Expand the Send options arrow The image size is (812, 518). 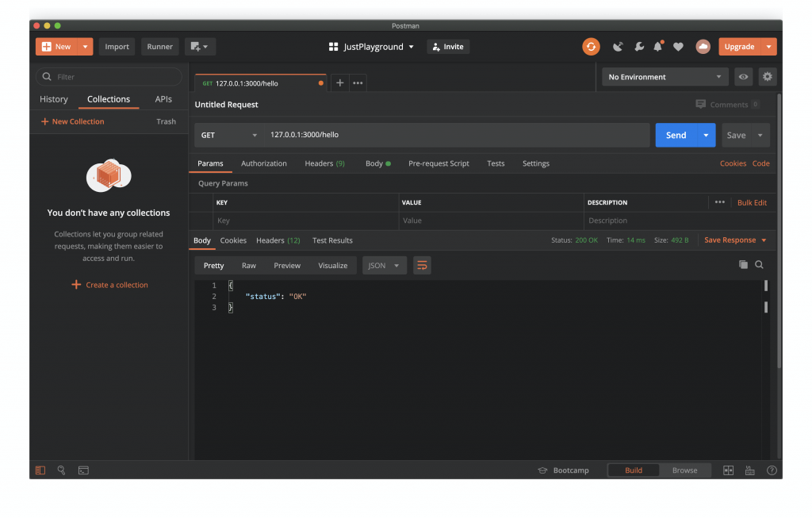pos(706,135)
